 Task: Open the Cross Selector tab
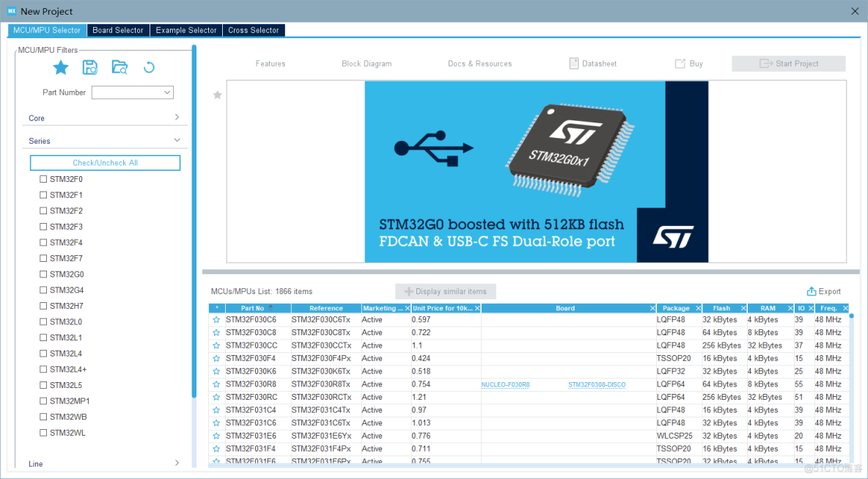tap(254, 30)
